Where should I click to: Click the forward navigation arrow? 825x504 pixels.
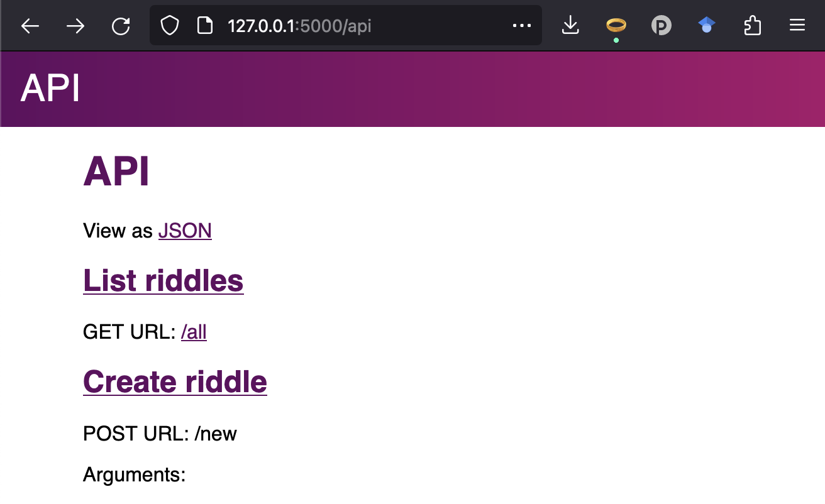(75, 26)
